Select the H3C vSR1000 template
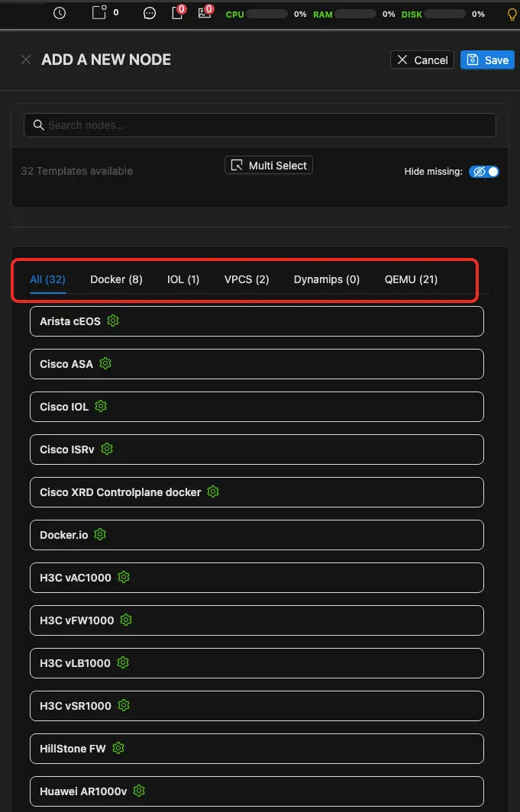The image size is (520, 812). [x=257, y=705]
